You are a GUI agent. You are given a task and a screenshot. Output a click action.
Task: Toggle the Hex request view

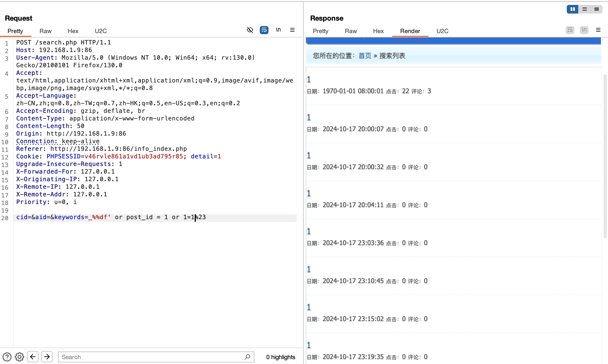pyautogui.click(x=73, y=31)
